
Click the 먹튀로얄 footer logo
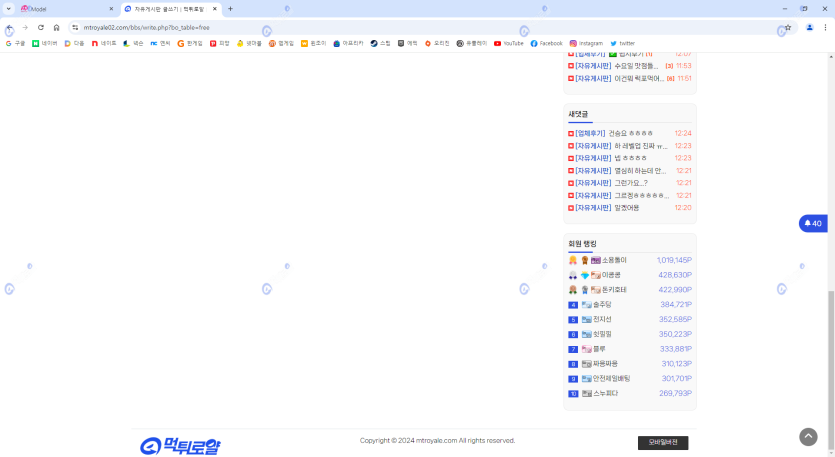[180, 445]
